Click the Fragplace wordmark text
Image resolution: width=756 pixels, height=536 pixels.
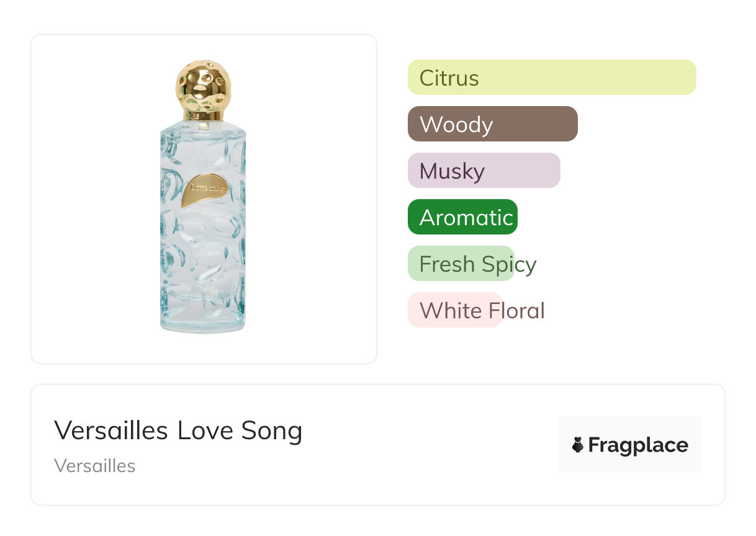click(x=637, y=445)
